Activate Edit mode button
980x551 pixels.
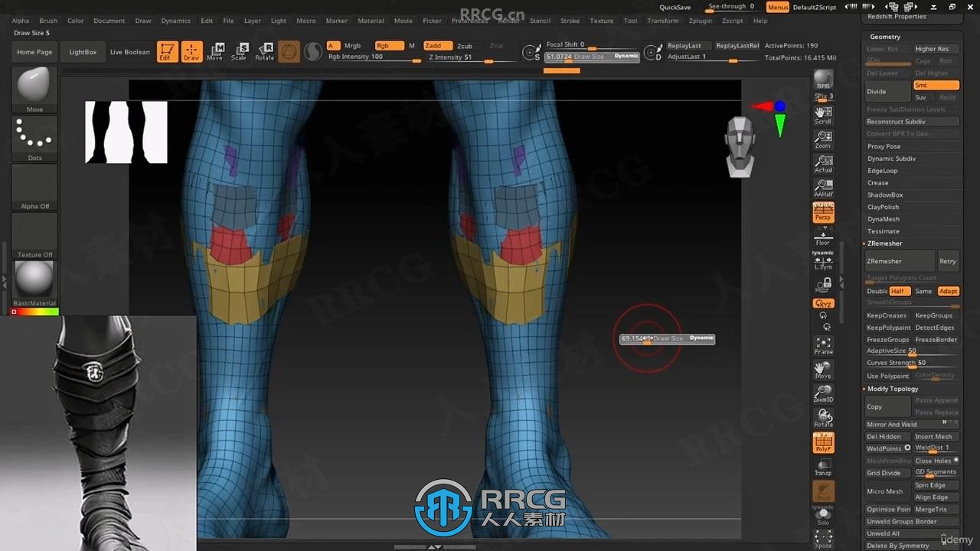(x=166, y=51)
